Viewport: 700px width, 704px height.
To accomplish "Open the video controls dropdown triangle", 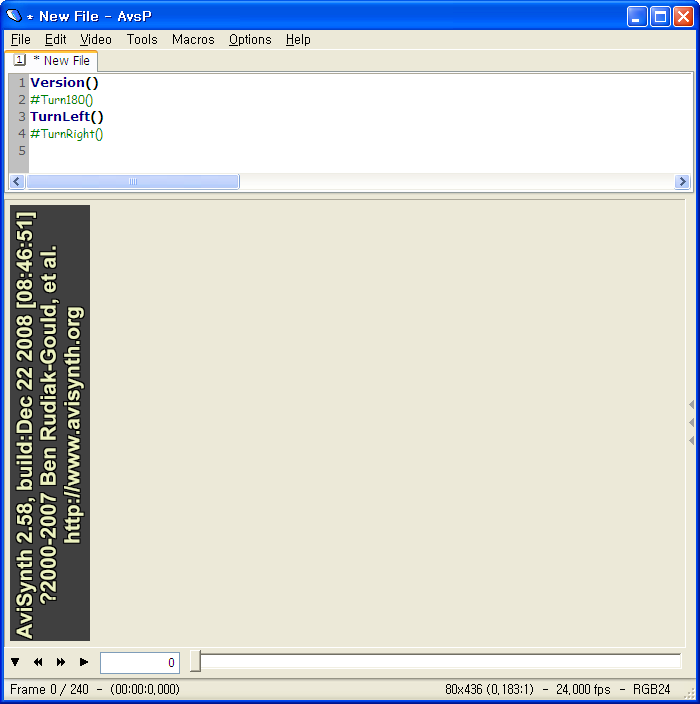I will [15, 662].
